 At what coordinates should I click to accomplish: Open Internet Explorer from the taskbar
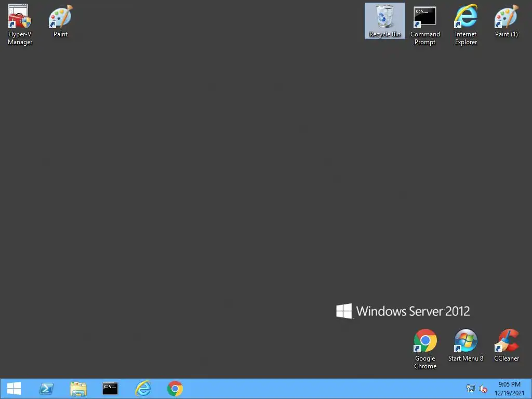(x=142, y=389)
